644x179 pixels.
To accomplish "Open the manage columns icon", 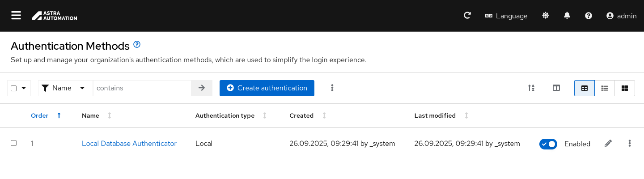I will (x=556, y=88).
